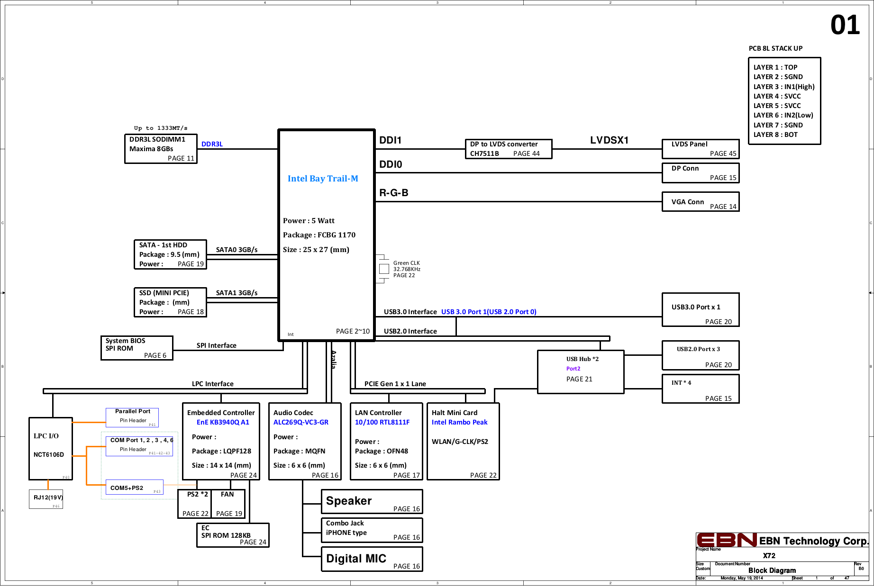Click the RJ12(19V) box
Screen dimensions: 874x588
46,499
